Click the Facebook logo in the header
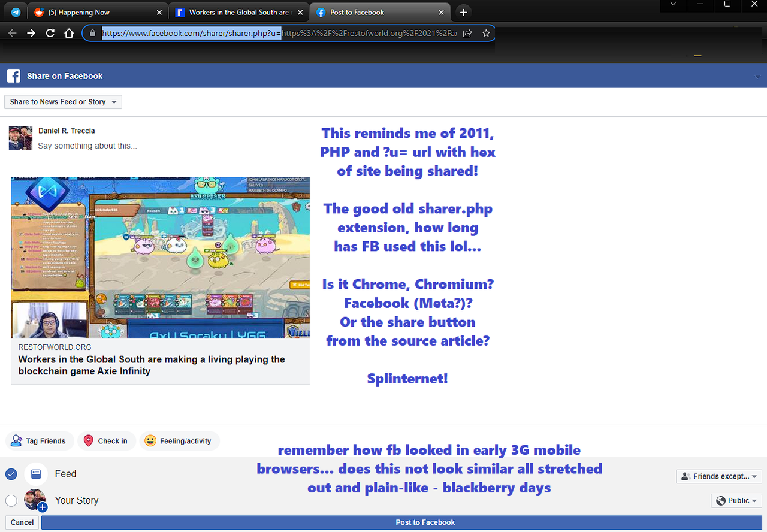The width and height of the screenshot is (767, 532). 14,76
